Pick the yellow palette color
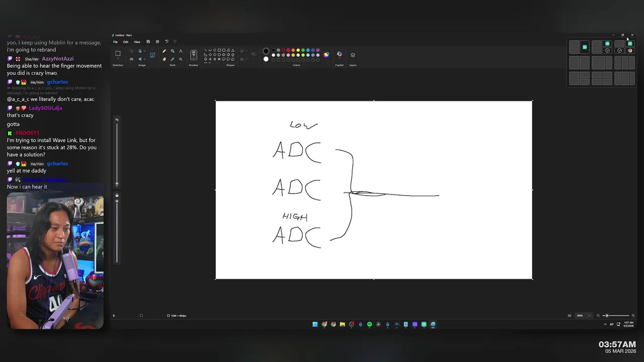The height and width of the screenshot is (362, 644). pos(298,50)
